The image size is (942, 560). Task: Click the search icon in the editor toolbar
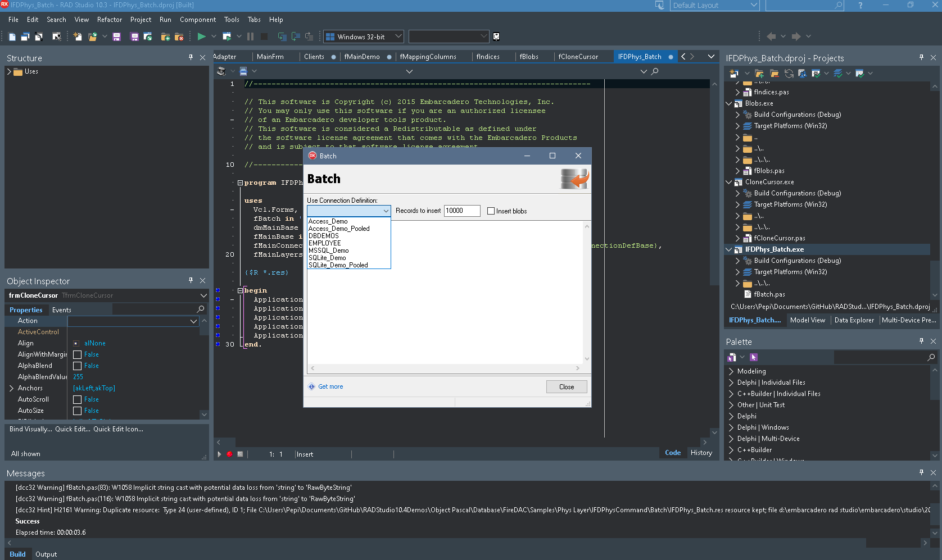point(655,71)
